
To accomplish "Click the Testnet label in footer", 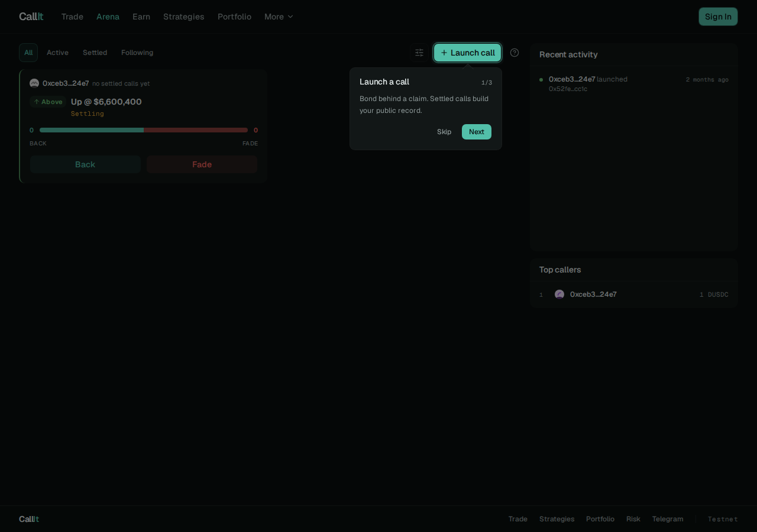I will (723, 519).
